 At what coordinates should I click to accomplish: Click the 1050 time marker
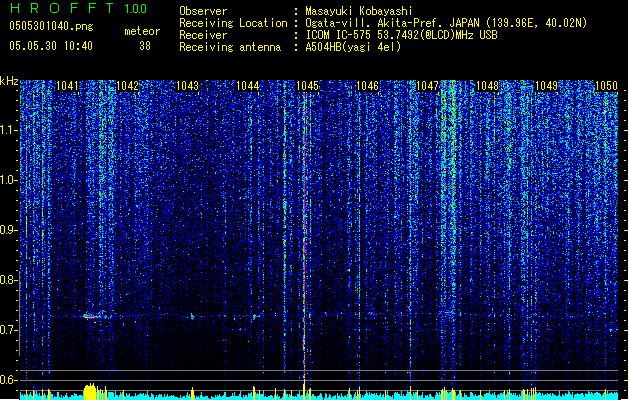[x=606, y=86]
